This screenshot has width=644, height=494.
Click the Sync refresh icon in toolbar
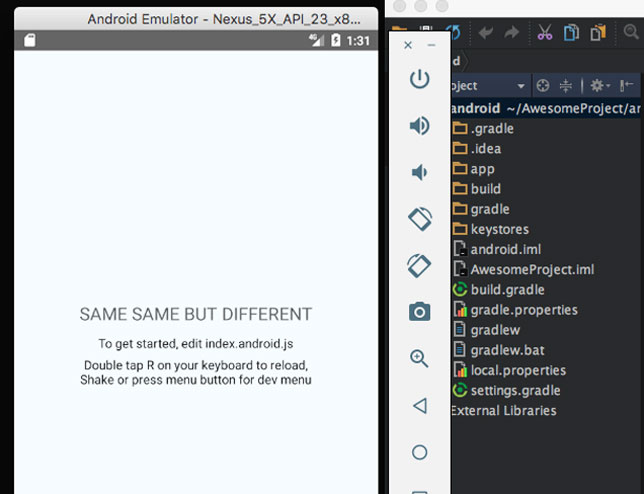(455, 32)
